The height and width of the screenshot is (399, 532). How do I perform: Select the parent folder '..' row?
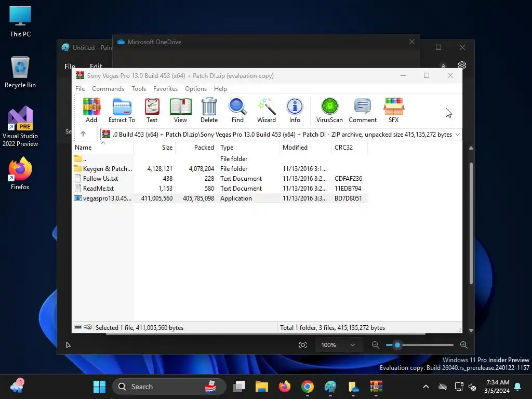220,159
